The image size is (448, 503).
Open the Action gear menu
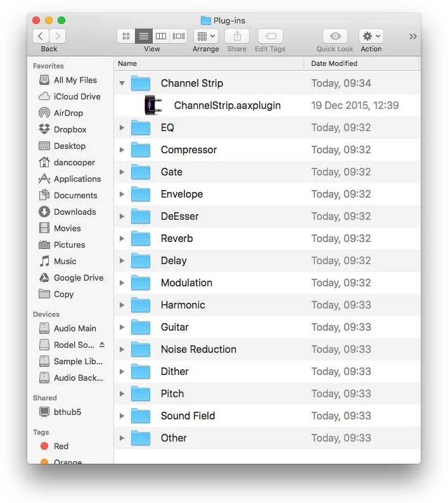coord(371,36)
